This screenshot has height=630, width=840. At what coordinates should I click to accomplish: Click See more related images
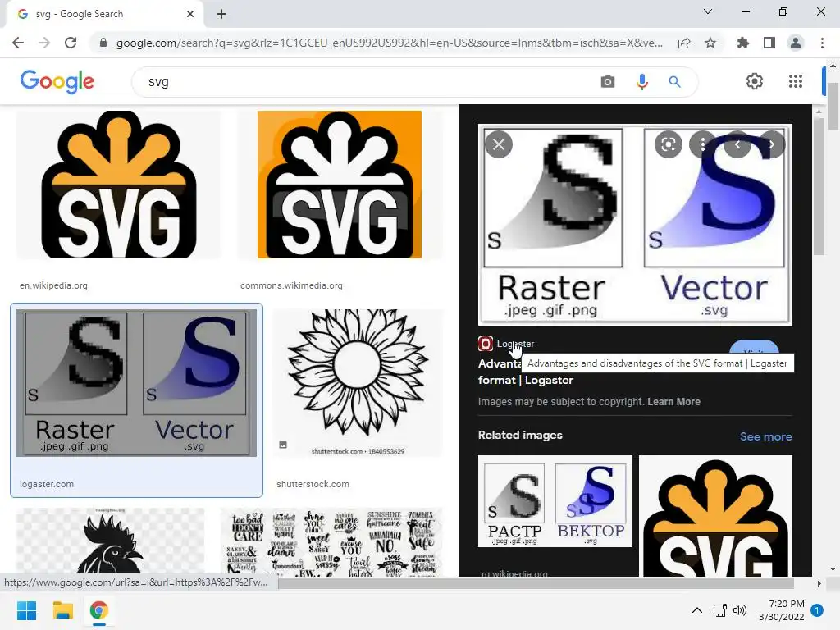click(765, 436)
